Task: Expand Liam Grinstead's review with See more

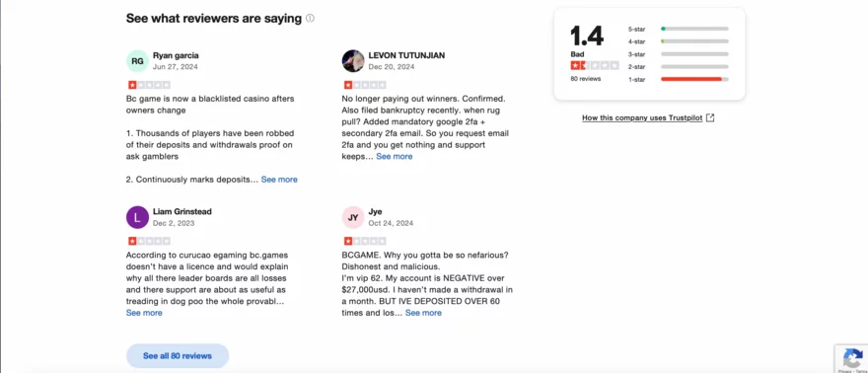Action: click(144, 313)
